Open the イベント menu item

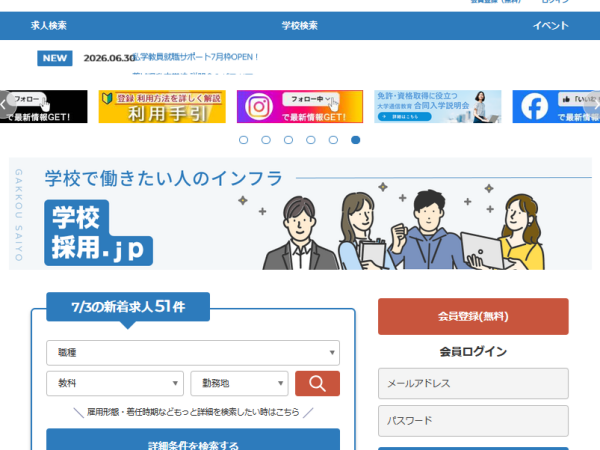pyautogui.click(x=551, y=26)
